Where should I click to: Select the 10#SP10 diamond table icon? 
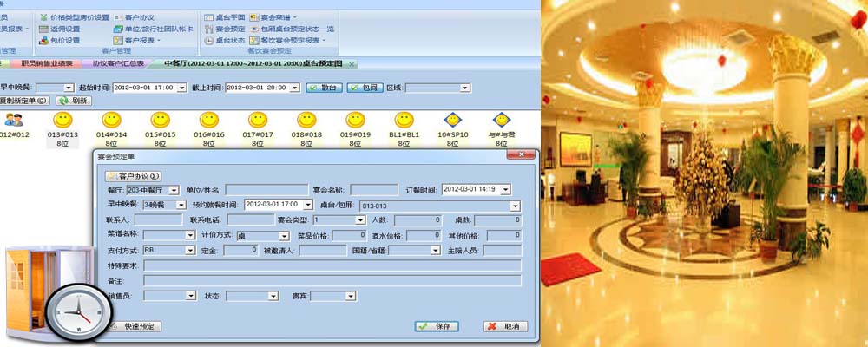click(451, 119)
